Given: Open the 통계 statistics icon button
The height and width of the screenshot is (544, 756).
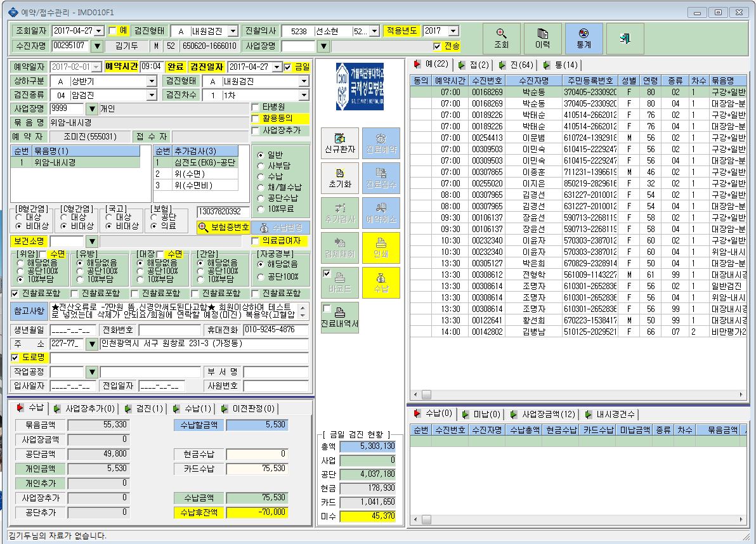Looking at the screenshot, I should pyautogui.click(x=583, y=38).
